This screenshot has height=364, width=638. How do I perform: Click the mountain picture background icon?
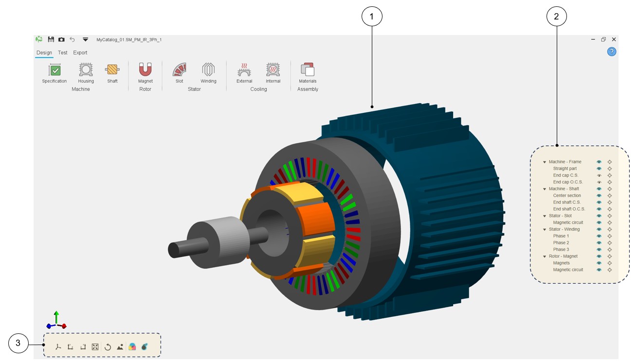pos(120,347)
